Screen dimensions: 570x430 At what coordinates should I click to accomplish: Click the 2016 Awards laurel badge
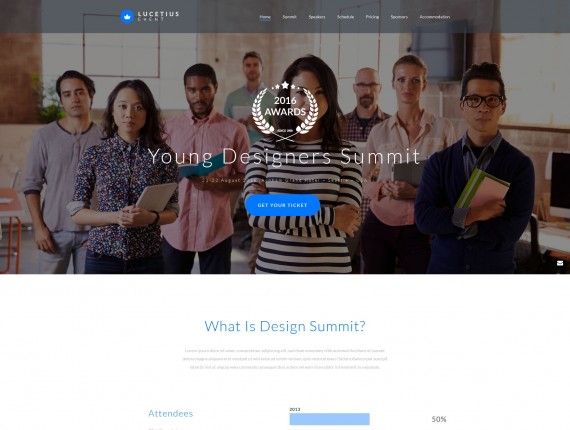click(285, 111)
